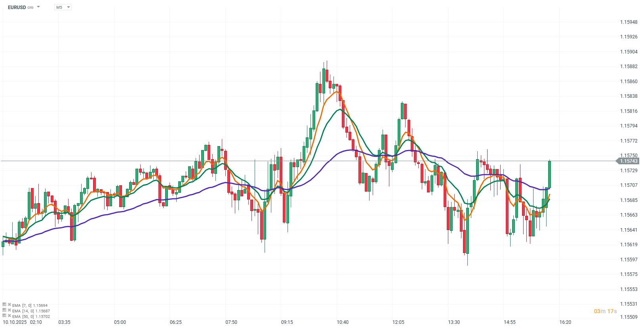644x329 pixels.
Task: Click the 13:30 time axis label
Action: (454, 322)
